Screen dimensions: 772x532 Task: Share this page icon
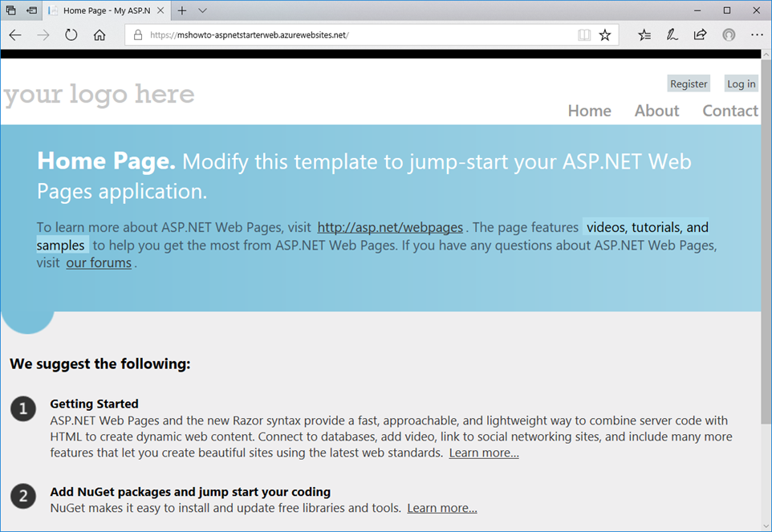700,35
